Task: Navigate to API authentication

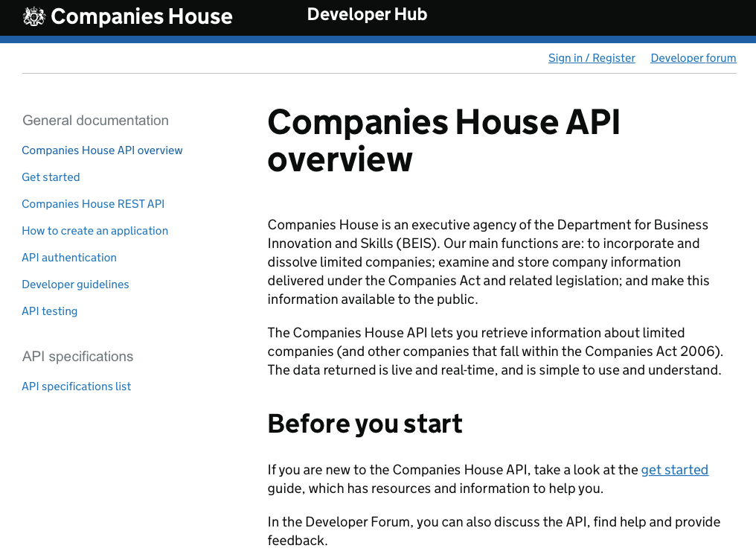Action: (x=69, y=258)
